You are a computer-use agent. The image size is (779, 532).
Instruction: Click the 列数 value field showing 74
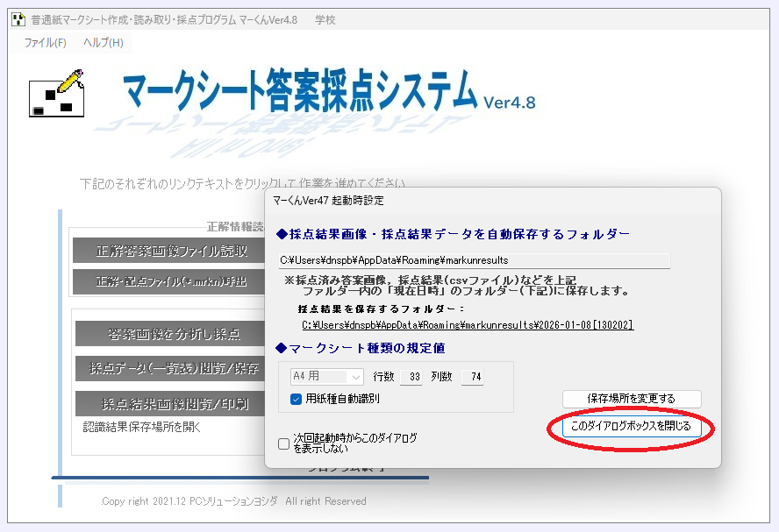(x=472, y=377)
